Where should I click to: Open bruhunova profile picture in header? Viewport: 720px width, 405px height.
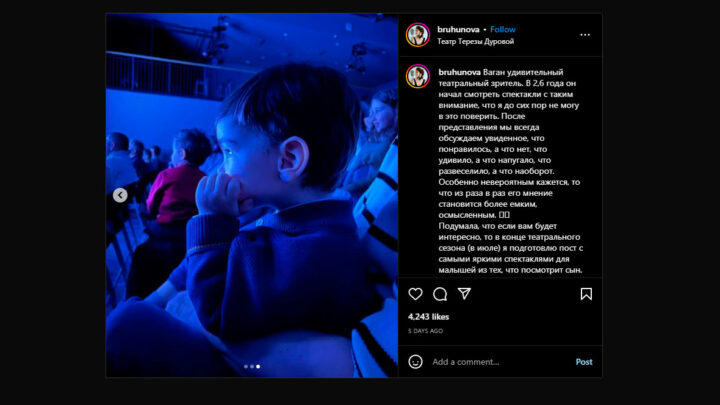(417, 35)
